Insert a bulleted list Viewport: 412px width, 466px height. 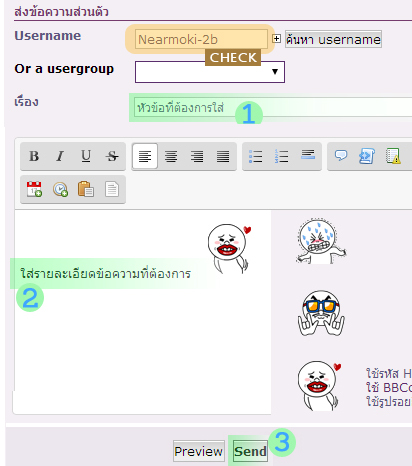pyautogui.click(x=256, y=156)
